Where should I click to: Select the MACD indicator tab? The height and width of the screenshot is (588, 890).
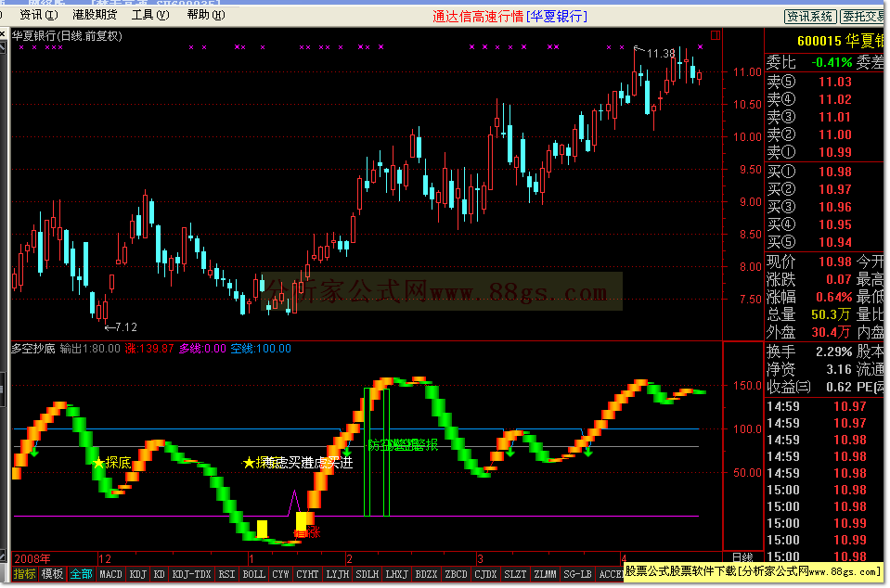coord(110,574)
